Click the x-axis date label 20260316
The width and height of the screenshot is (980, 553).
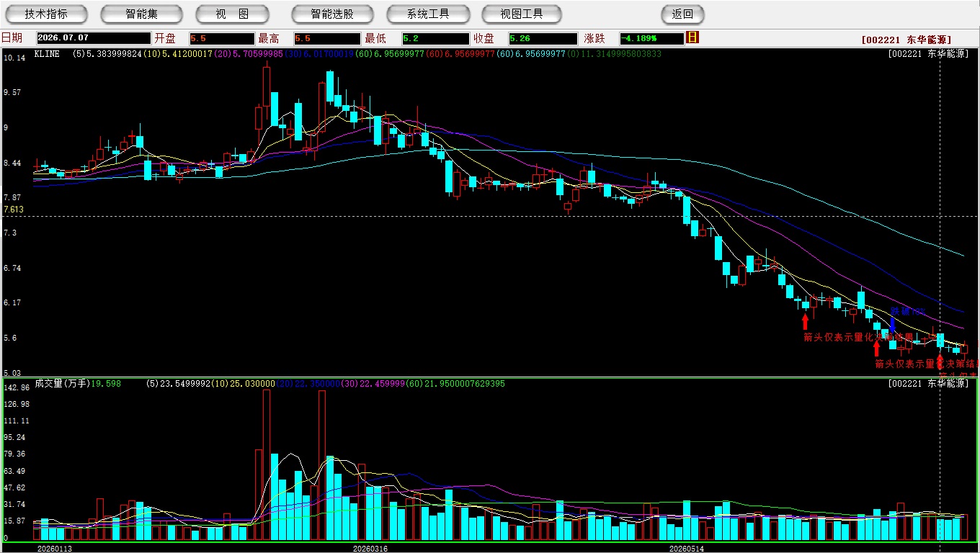pyautogui.click(x=370, y=548)
